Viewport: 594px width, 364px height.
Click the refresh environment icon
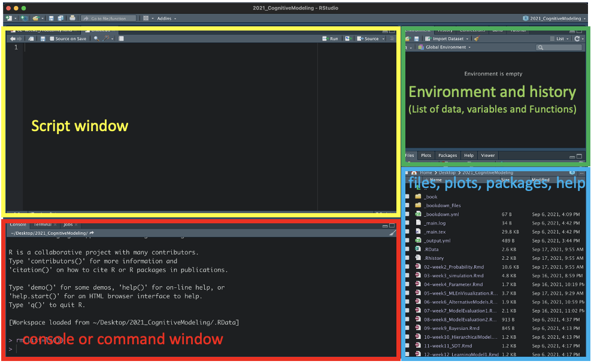(x=577, y=39)
